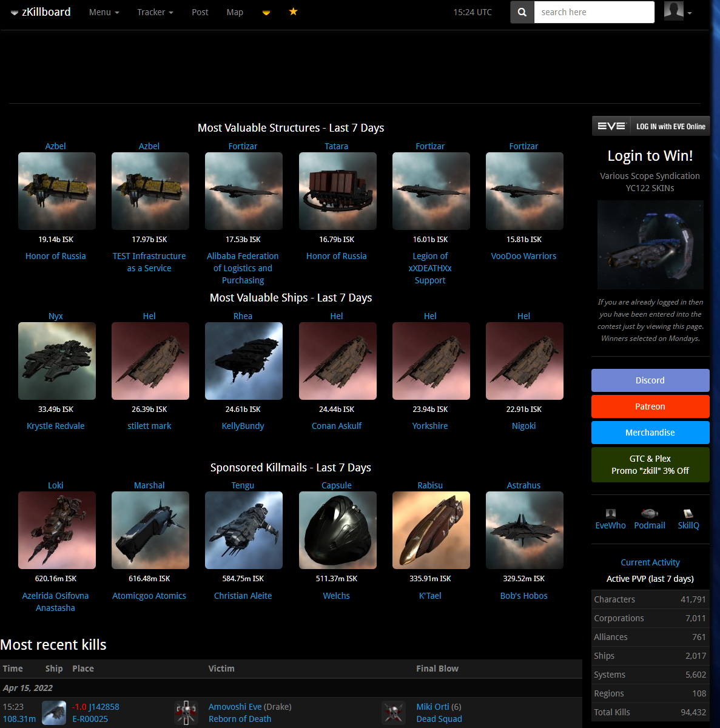Click the Azbel label above the 19.14b structure
The height and width of the screenshot is (728, 720).
point(56,146)
